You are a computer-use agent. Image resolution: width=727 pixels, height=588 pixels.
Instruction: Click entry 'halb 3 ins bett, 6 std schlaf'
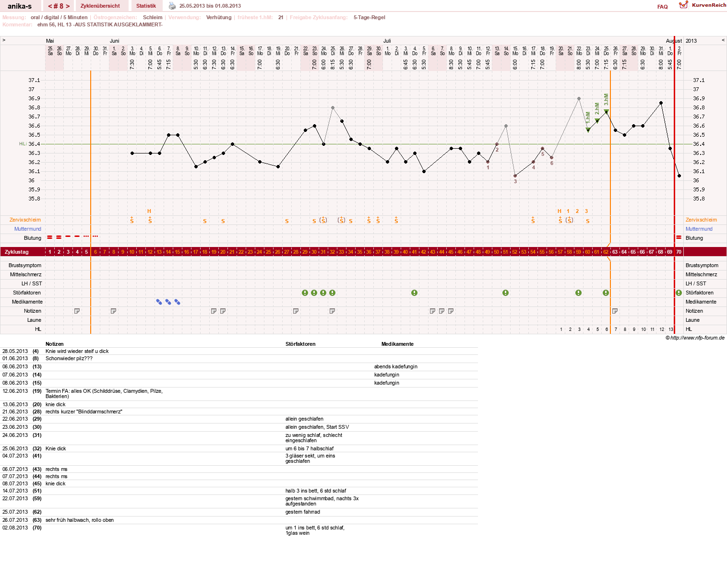tap(316, 491)
